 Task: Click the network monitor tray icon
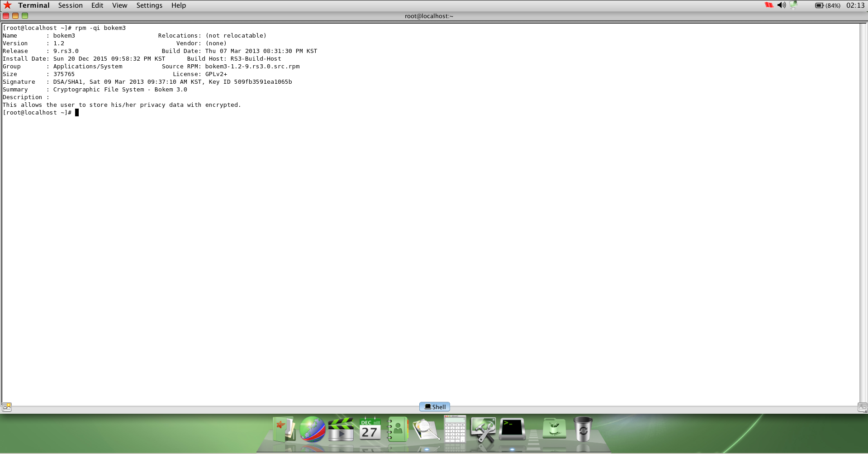(x=793, y=5)
